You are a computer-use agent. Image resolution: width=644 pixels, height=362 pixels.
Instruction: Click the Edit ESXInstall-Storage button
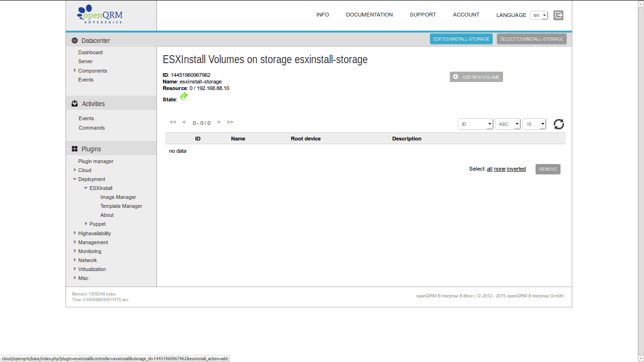461,39
